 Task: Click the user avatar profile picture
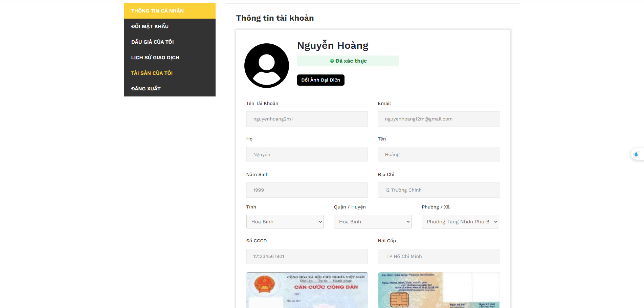click(x=267, y=66)
